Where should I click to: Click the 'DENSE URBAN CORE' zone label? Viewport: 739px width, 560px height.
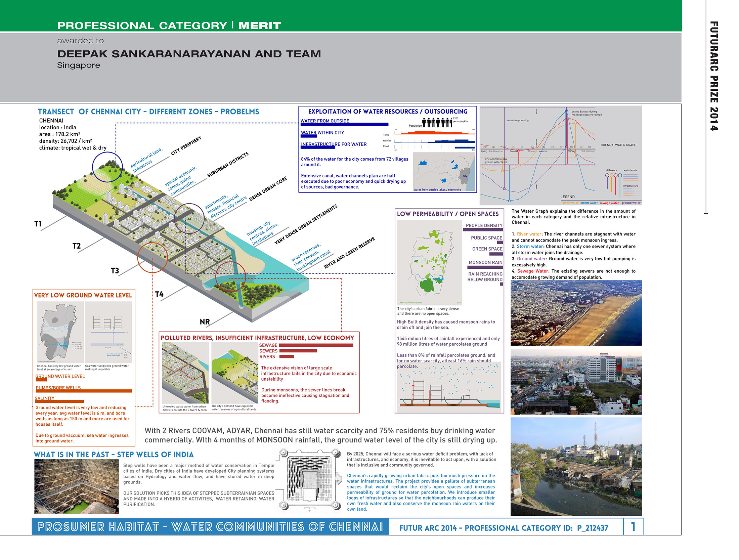[268, 188]
